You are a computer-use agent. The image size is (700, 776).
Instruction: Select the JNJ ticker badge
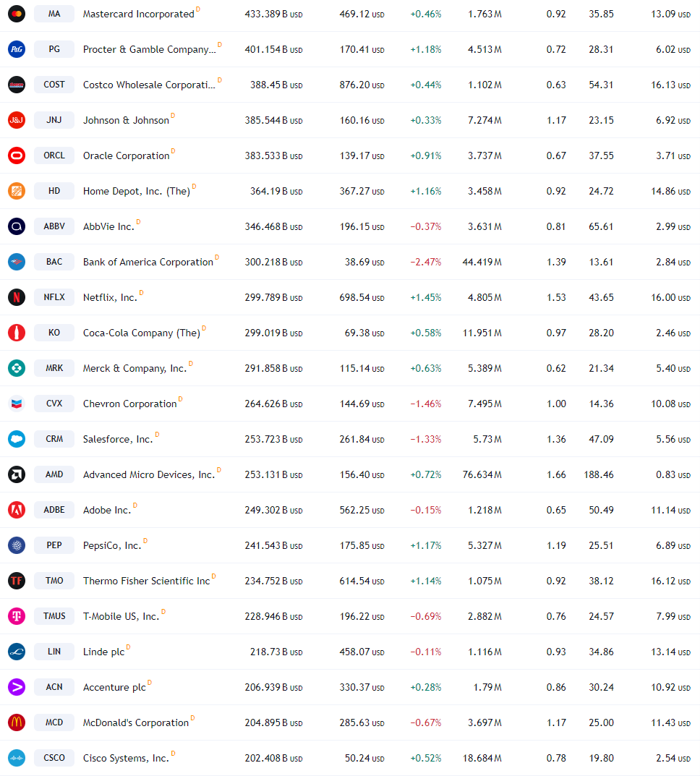coord(54,120)
